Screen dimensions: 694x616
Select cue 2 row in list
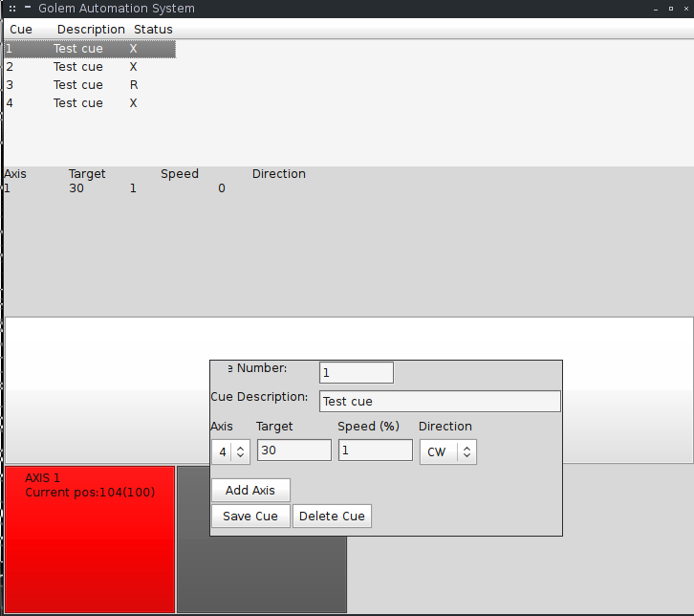[89, 67]
